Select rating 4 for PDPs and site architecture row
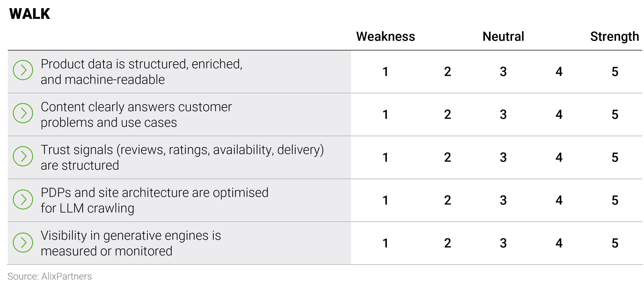 559,200
